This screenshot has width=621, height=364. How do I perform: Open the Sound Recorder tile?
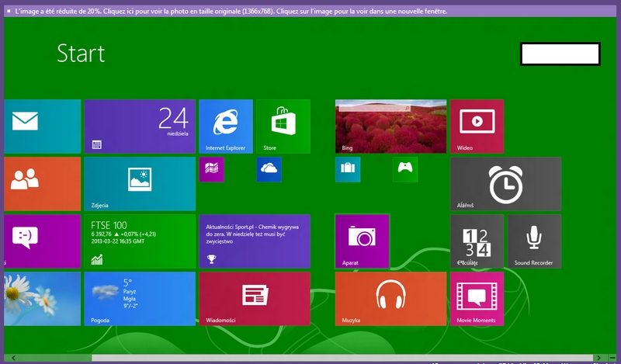(x=533, y=241)
